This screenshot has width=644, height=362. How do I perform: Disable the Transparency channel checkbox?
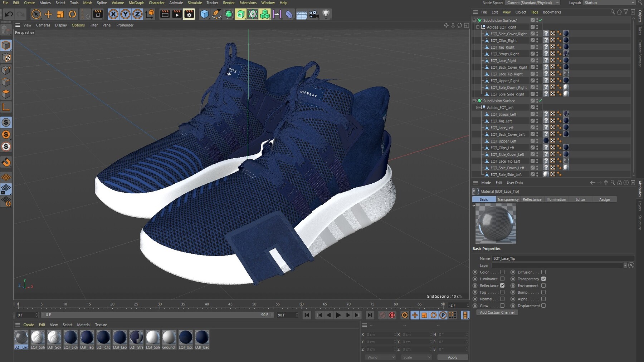point(543,279)
